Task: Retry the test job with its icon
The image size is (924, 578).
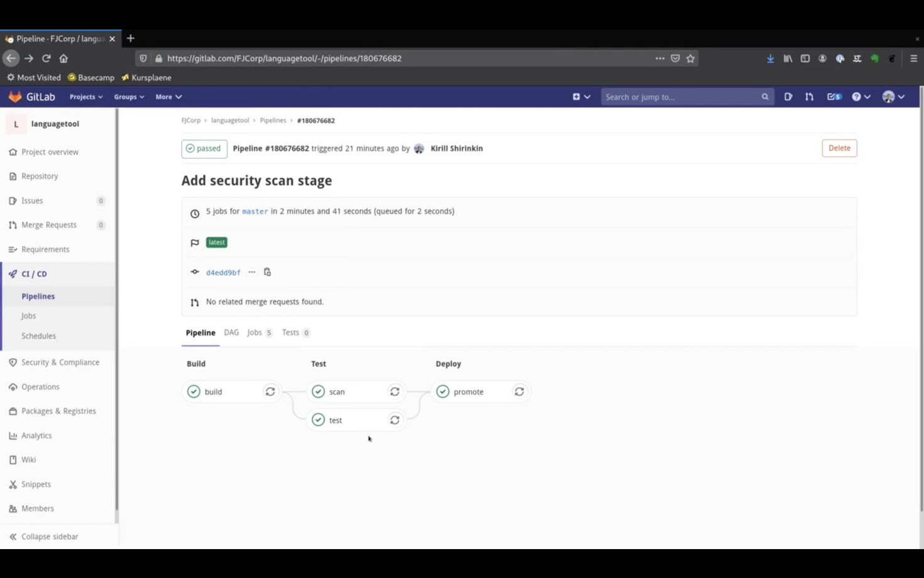Action: tap(395, 420)
